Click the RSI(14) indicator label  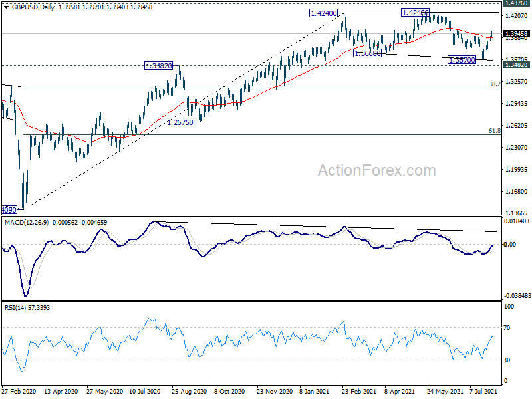pos(15,308)
